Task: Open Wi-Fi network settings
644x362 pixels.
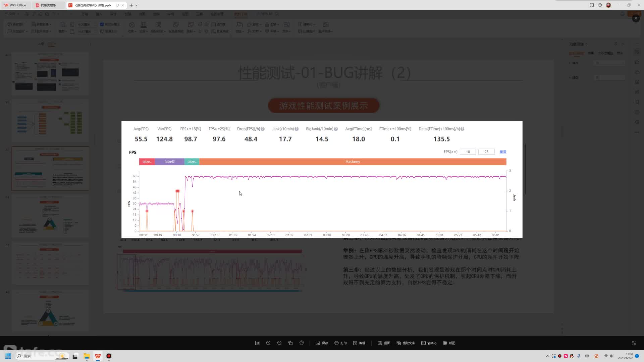Action: coord(606,356)
